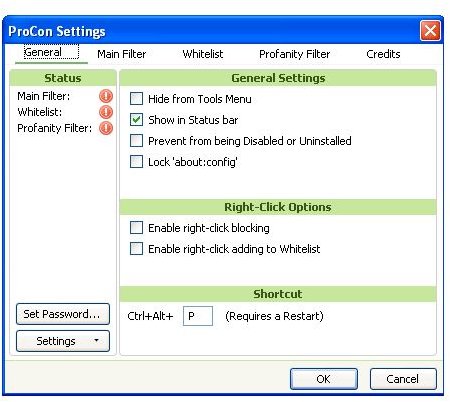Click the Ctrl+Alt shortcut key field
The width and height of the screenshot is (450, 402).
click(x=198, y=316)
